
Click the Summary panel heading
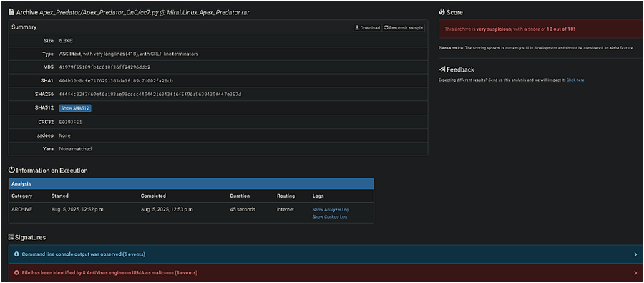pyautogui.click(x=24, y=27)
